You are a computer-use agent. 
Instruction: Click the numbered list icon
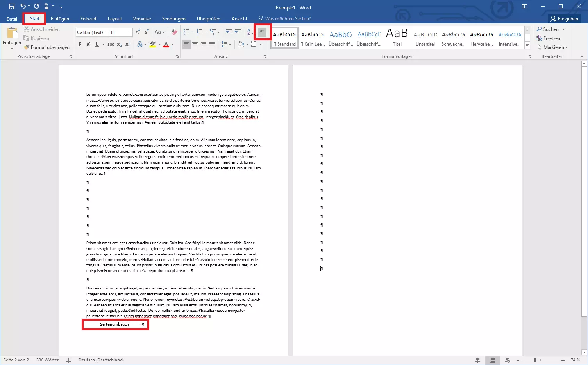(x=200, y=32)
